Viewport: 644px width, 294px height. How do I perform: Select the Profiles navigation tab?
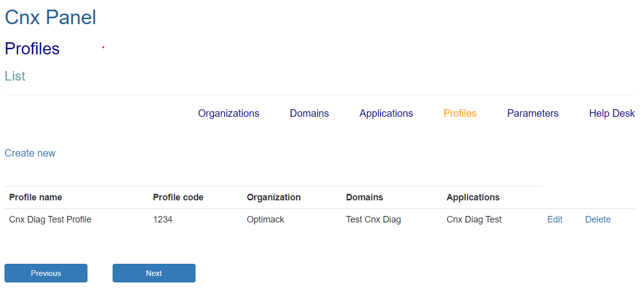tap(460, 113)
